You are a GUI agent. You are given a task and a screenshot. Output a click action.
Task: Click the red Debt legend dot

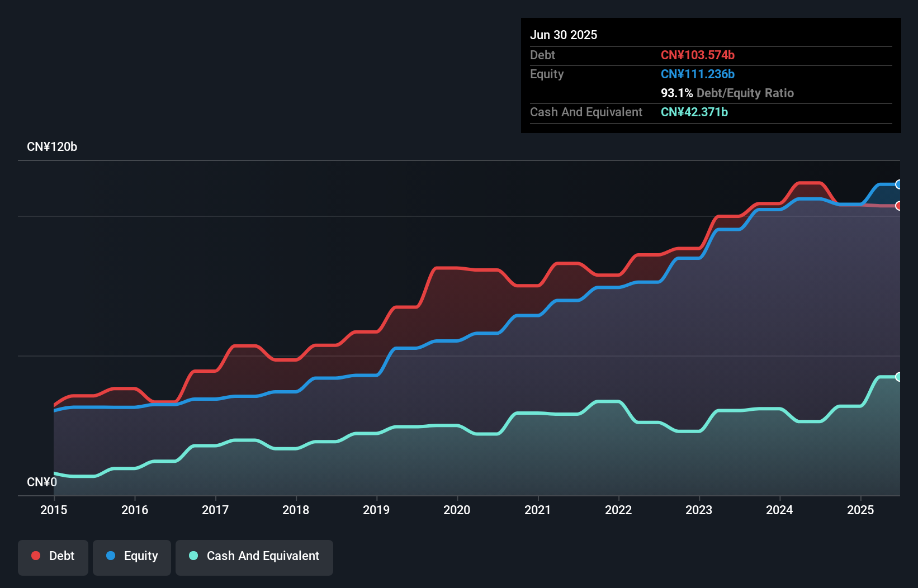(x=36, y=556)
